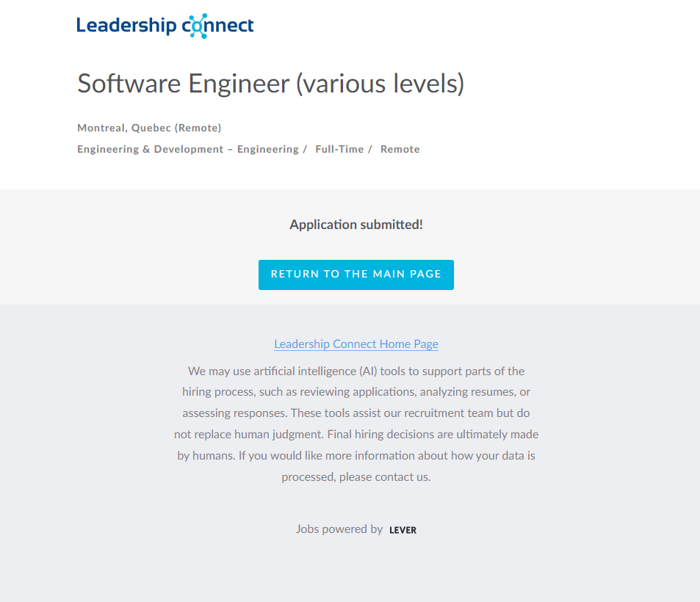Click the Full-Time commitment label
The image size is (700, 602).
coord(339,149)
